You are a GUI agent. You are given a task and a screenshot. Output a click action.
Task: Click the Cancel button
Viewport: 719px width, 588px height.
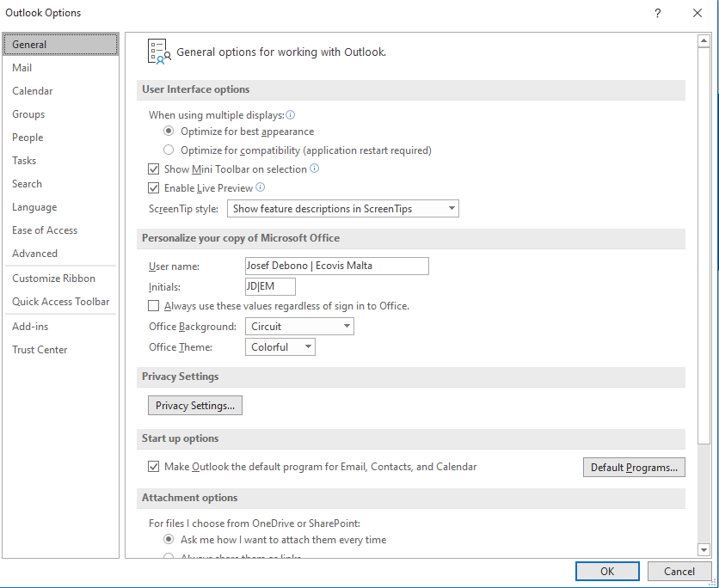(679, 572)
